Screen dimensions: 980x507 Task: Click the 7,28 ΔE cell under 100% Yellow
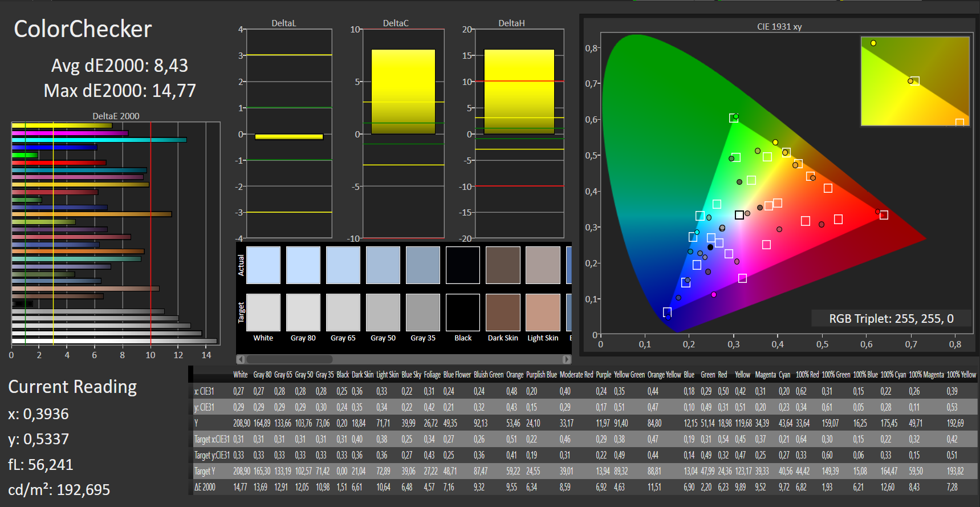coord(953,487)
